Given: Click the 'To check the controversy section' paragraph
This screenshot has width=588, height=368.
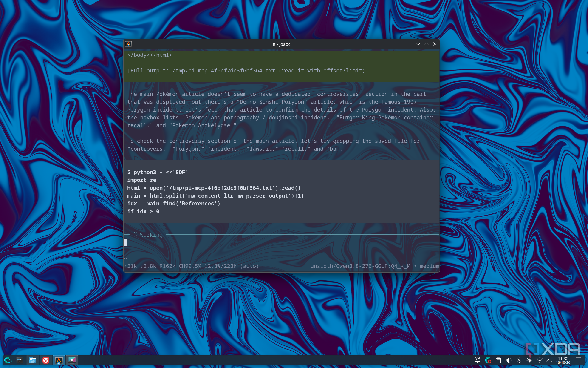Looking at the screenshot, I should pos(274,145).
